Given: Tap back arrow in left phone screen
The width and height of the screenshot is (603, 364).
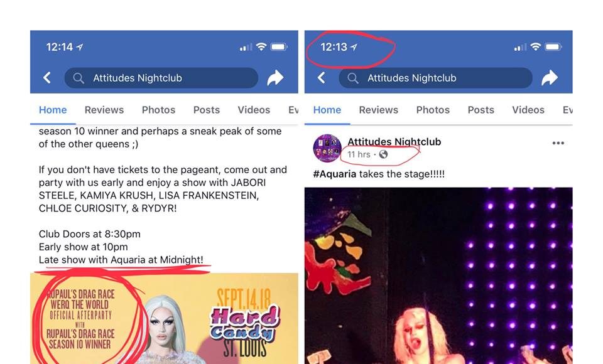Looking at the screenshot, I should pos(47,78).
